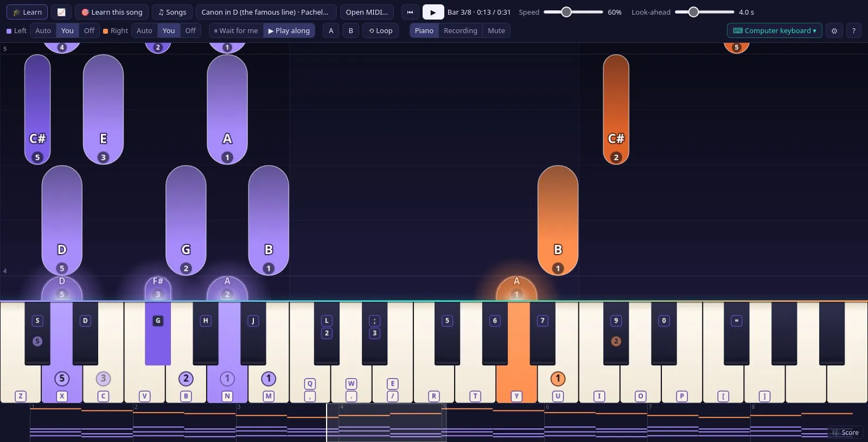Image resolution: width=868 pixels, height=442 pixels.
Task: Click the Bar 3/8 position readout
Action: click(479, 12)
